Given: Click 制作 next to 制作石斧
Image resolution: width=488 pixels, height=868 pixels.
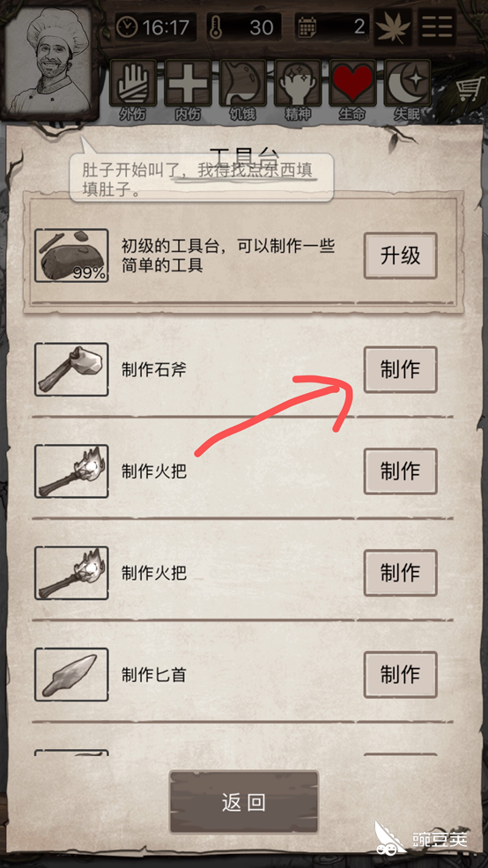Looking at the screenshot, I should coord(401,370).
